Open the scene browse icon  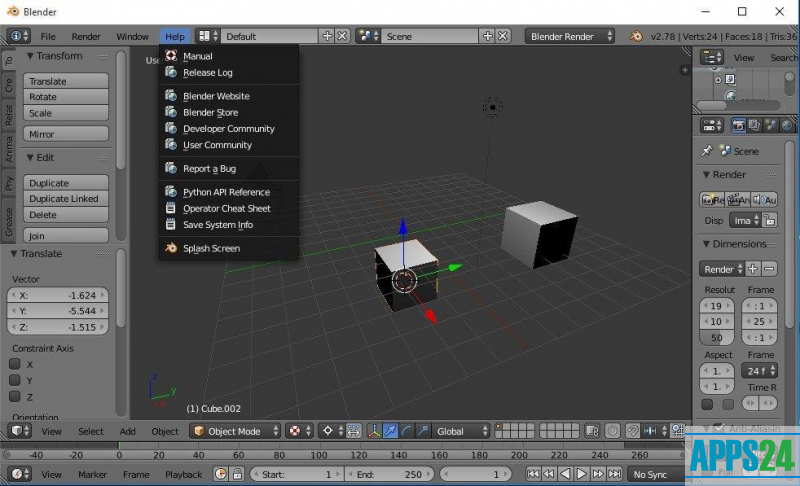point(367,36)
